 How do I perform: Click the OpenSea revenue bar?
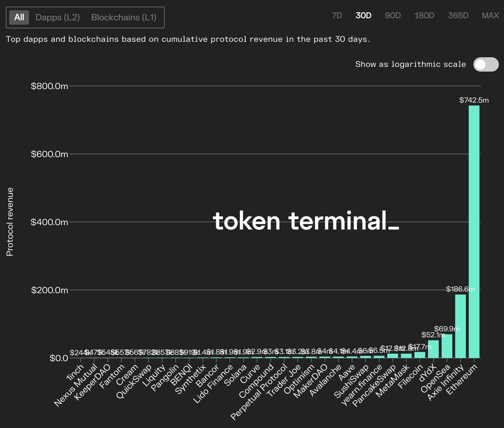click(x=447, y=346)
